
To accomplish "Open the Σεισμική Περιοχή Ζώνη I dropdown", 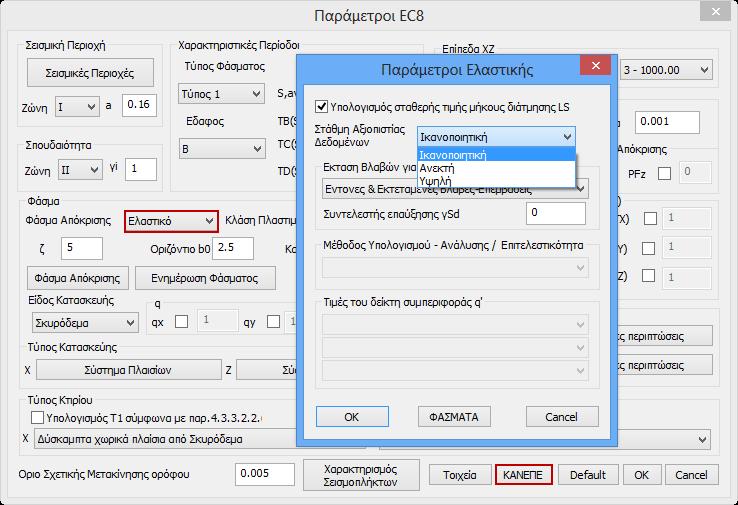I will (x=77, y=107).
